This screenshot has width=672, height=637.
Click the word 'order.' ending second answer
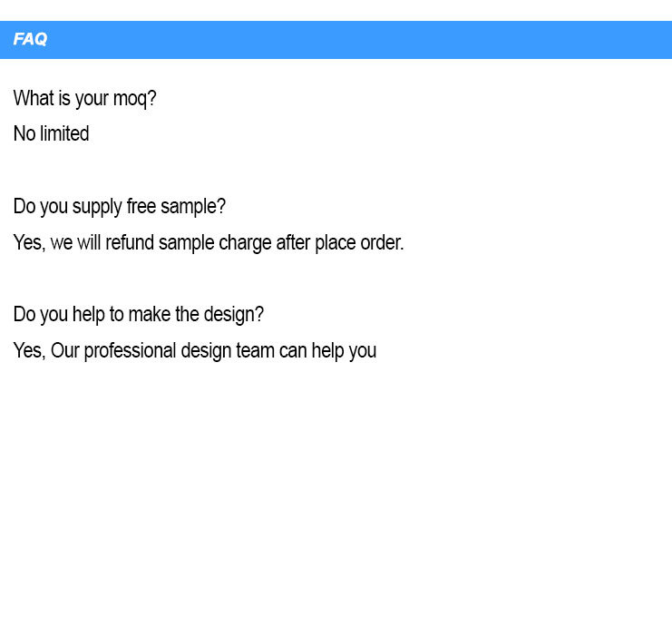point(383,243)
